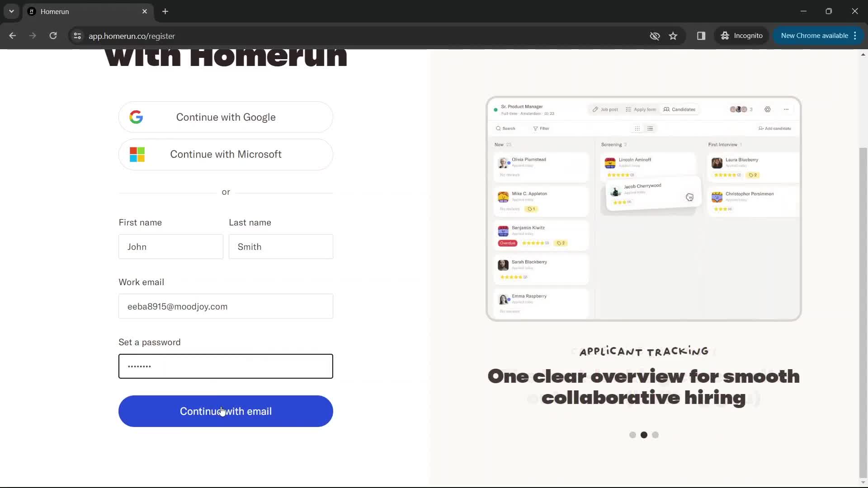Click the Job post icon in candidate tracker
This screenshot has width=868, height=488.
tap(595, 109)
